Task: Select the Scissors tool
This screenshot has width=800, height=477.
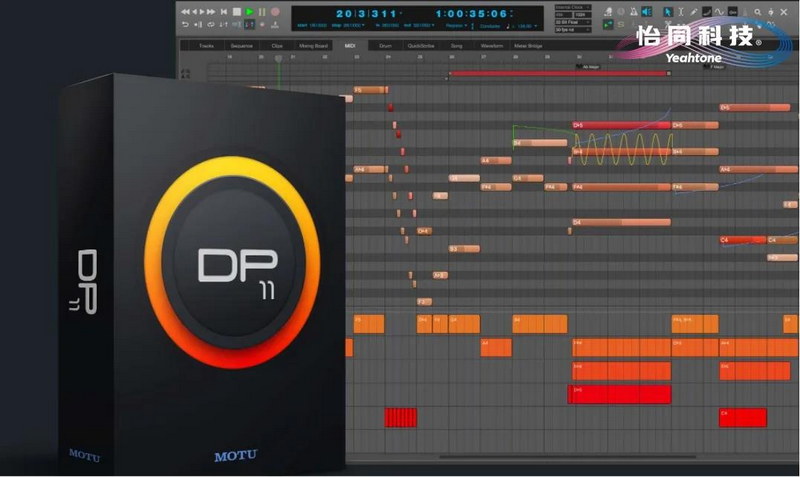Action: (x=667, y=24)
